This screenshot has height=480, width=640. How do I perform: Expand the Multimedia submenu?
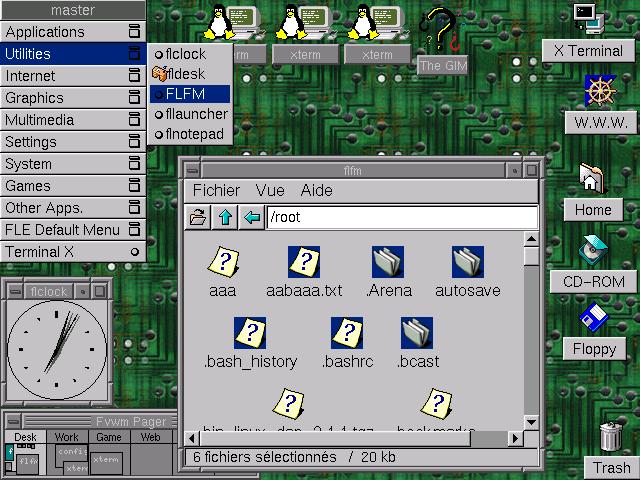pyautogui.click(x=73, y=120)
